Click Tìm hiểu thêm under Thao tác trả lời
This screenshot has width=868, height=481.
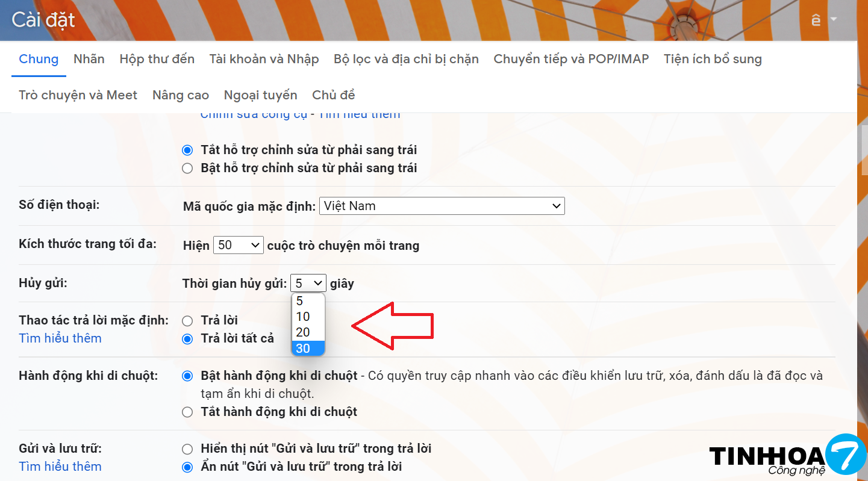pos(60,338)
